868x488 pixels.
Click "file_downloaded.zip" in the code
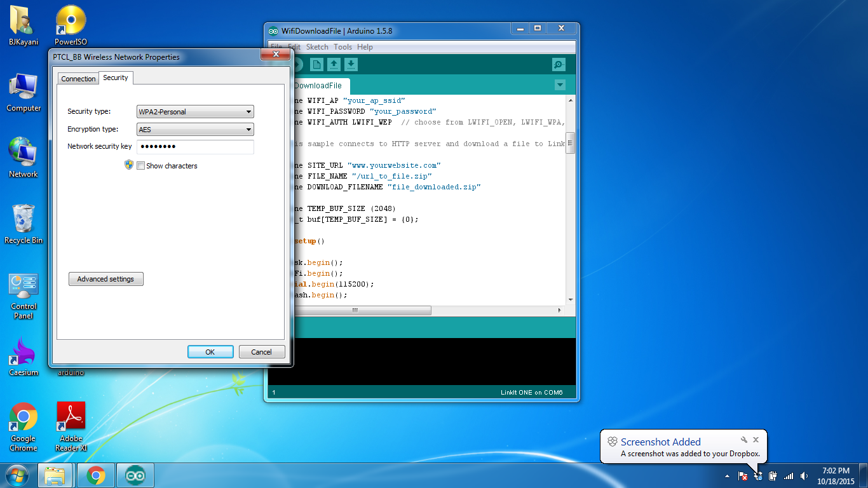coord(434,187)
